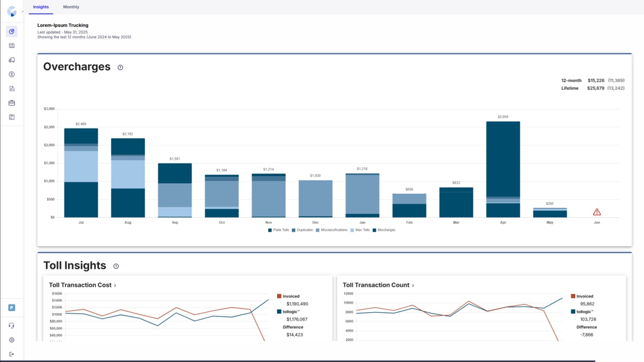Open Toll Transaction Cost details via chevron
This screenshot has height=362, width=644.
click(115, 285)
